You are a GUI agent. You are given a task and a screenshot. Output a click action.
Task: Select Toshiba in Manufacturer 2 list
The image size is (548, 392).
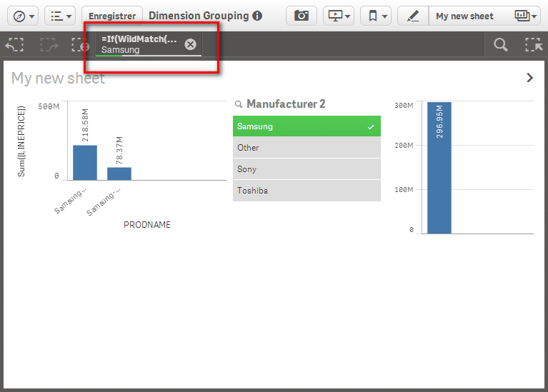click(307, 191)
